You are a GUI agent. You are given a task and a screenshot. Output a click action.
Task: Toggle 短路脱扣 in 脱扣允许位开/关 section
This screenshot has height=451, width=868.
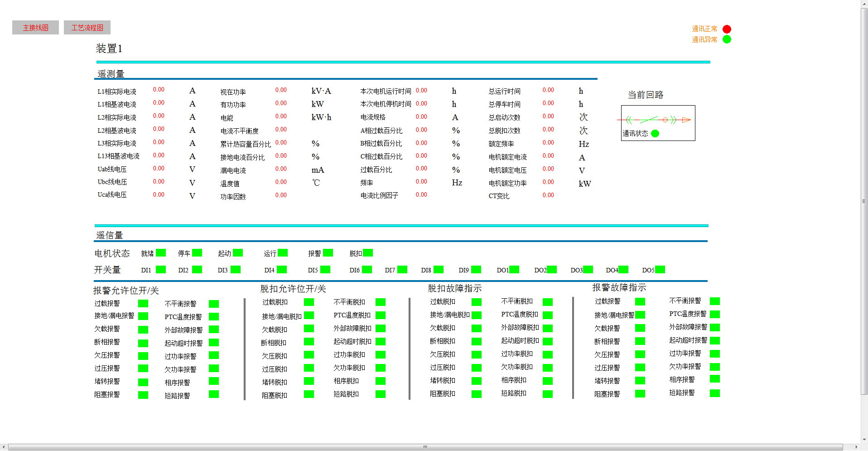[381, 395]
